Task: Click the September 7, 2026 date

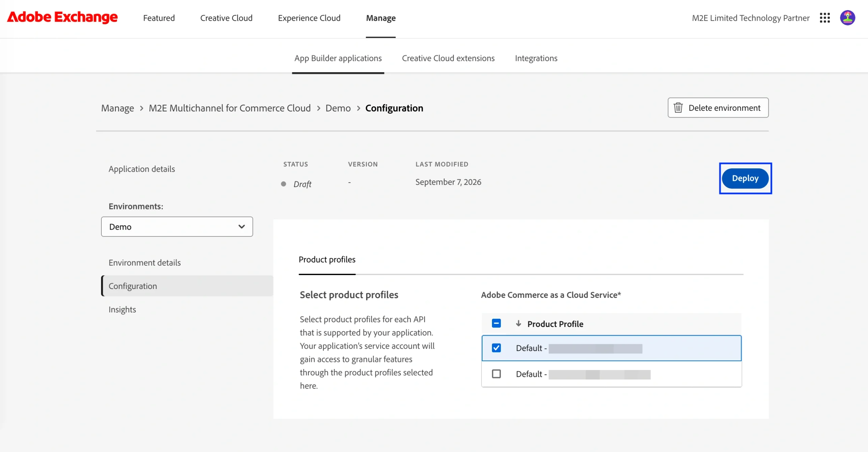Action: coord(448,182)
